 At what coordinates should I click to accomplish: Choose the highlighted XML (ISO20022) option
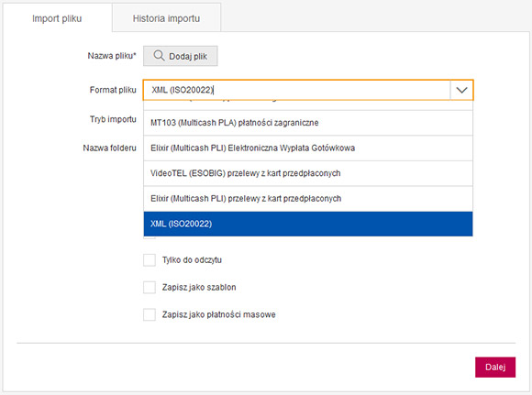tap(308, 224)
